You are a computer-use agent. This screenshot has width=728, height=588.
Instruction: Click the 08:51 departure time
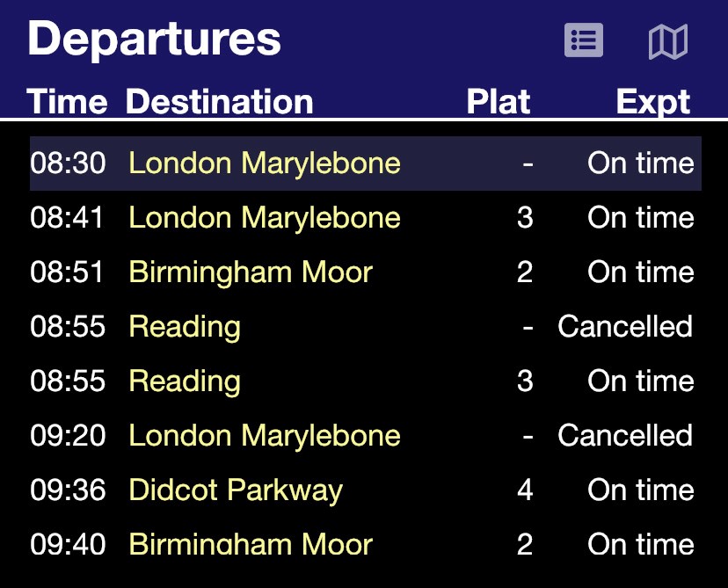(68, 272)
